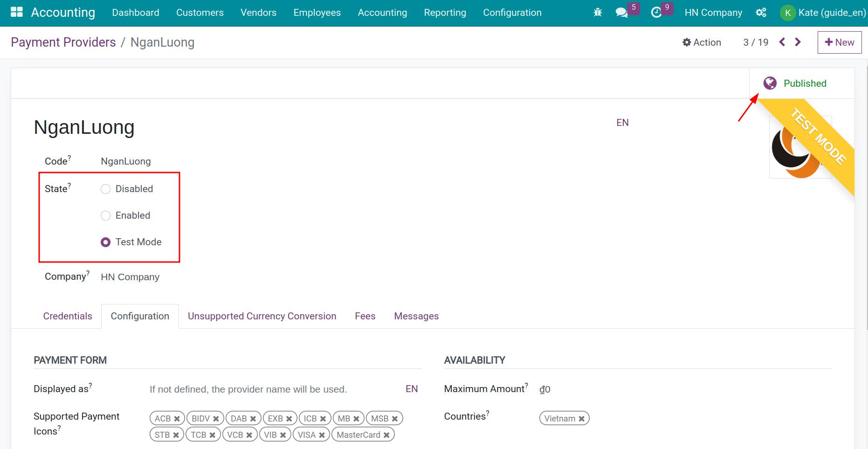Open the Reporting menu
This screenshot has height=449, width=868.
(x=445, y=13)
